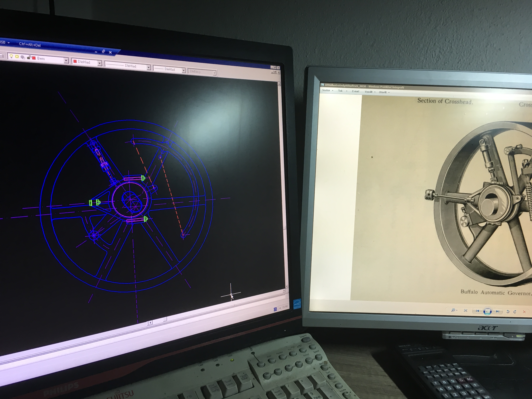Click the red layer color swatch
This screenshot has width=532, height=399.
[34, 58]
